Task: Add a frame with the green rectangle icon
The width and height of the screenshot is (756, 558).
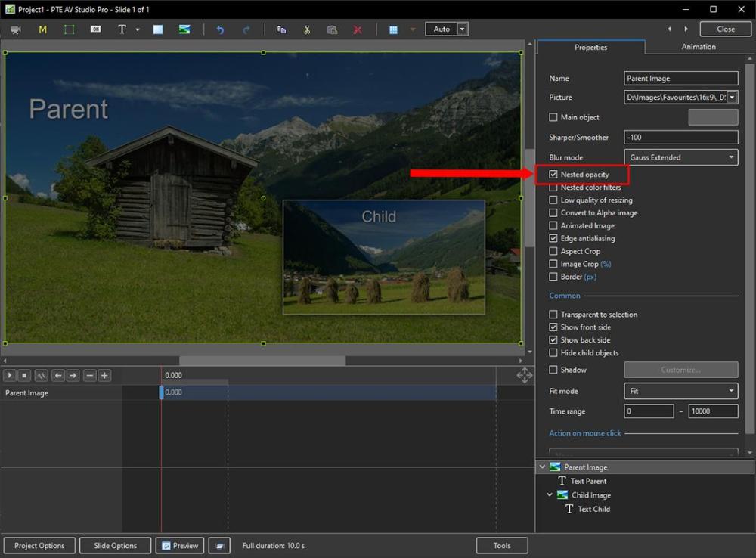Action: [x=69, y=29]
